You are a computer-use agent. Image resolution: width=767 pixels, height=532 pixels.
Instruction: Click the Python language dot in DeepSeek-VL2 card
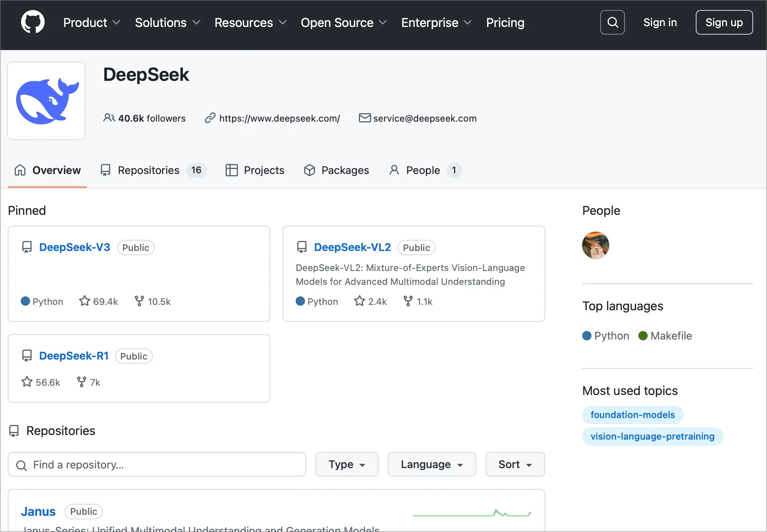point(300,301)
